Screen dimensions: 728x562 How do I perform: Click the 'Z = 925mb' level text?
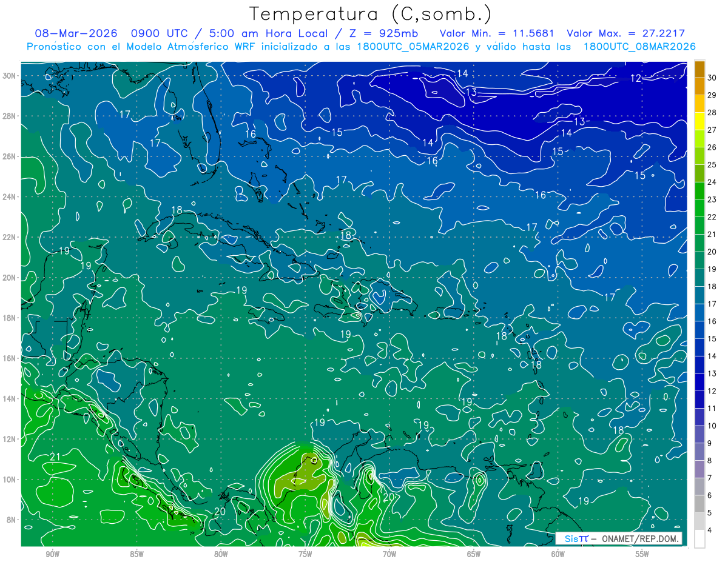coord(384,33)
